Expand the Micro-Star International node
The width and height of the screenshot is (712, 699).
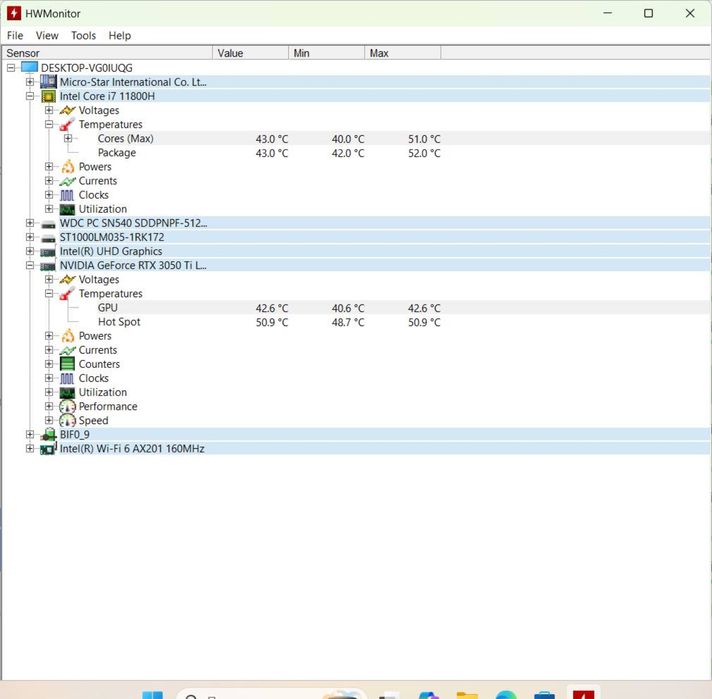[30, 82]
